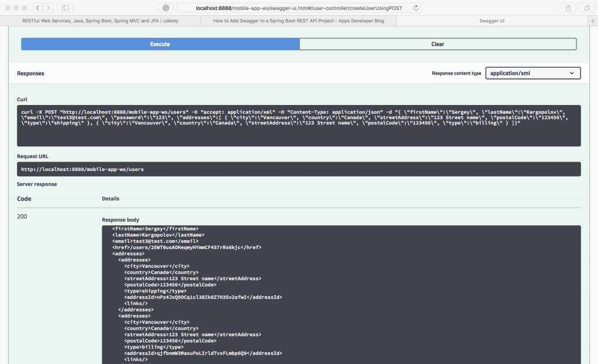
Task: Switch to the Apps Developer Blog tab
Action: click(x=298, y=20)
